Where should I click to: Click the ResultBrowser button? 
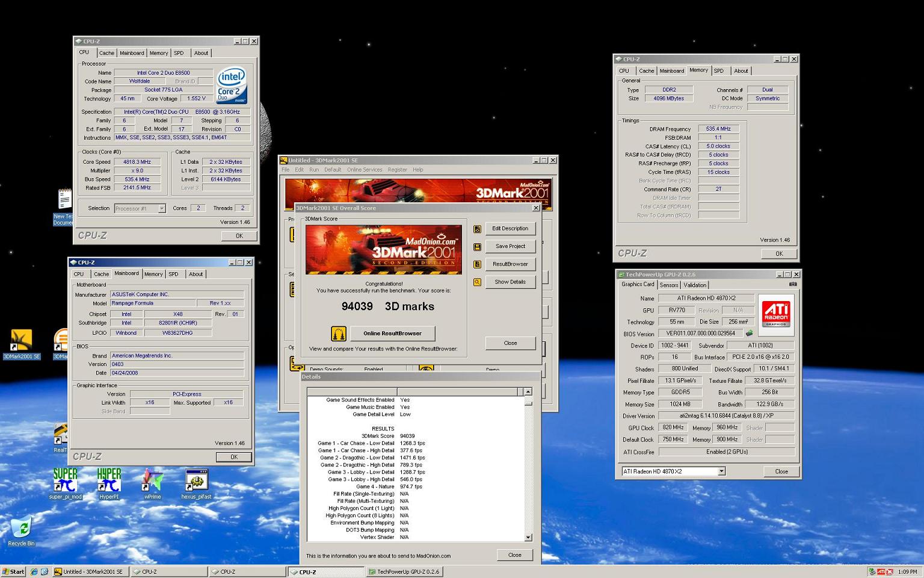510,264
